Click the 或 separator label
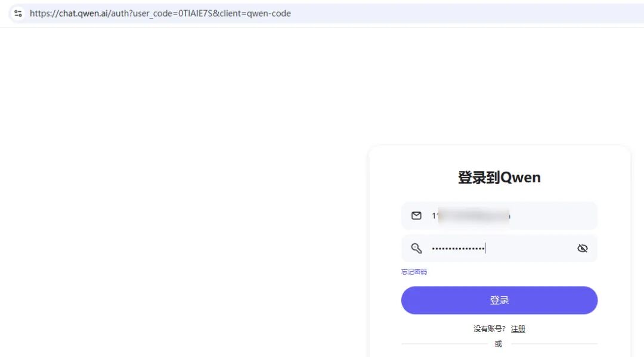Screen dimensions: 644x357 pyautogui.click(x=498, y=344)
